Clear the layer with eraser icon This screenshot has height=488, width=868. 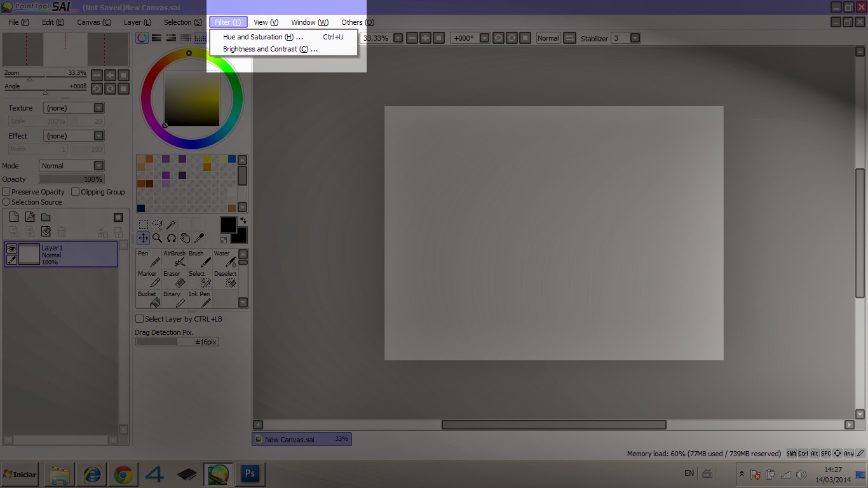click(46, 232)
